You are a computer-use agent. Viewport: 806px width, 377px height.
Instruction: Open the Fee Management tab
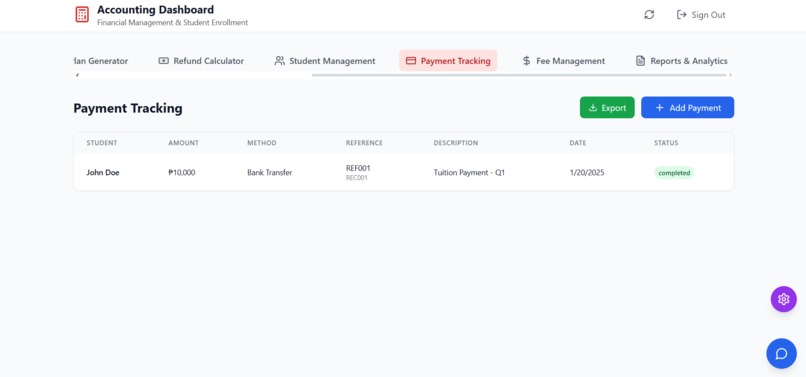tap(563, 61)
